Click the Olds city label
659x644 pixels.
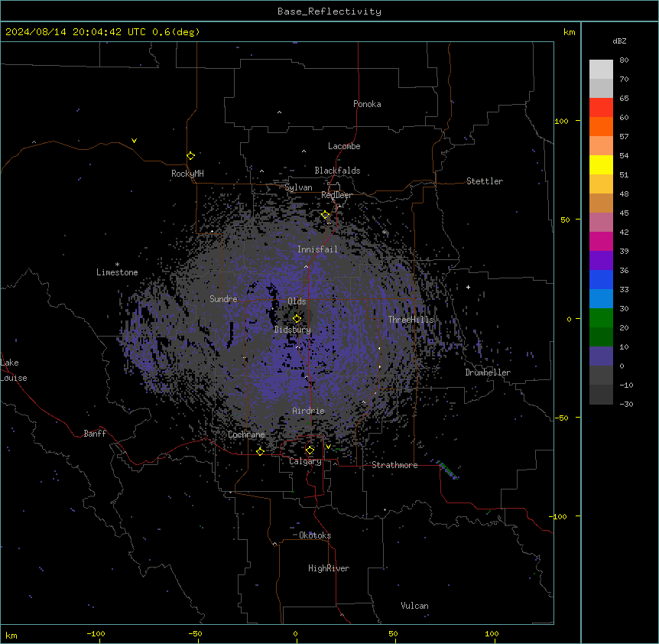click(297, 301)
